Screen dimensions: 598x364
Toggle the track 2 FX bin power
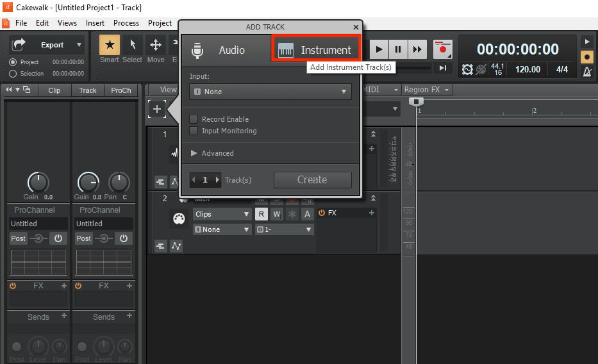[322, 212]
